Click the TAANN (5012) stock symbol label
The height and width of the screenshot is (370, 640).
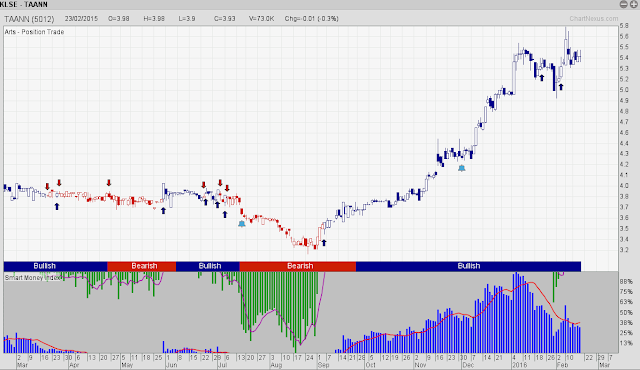click(x=29, y=19)
